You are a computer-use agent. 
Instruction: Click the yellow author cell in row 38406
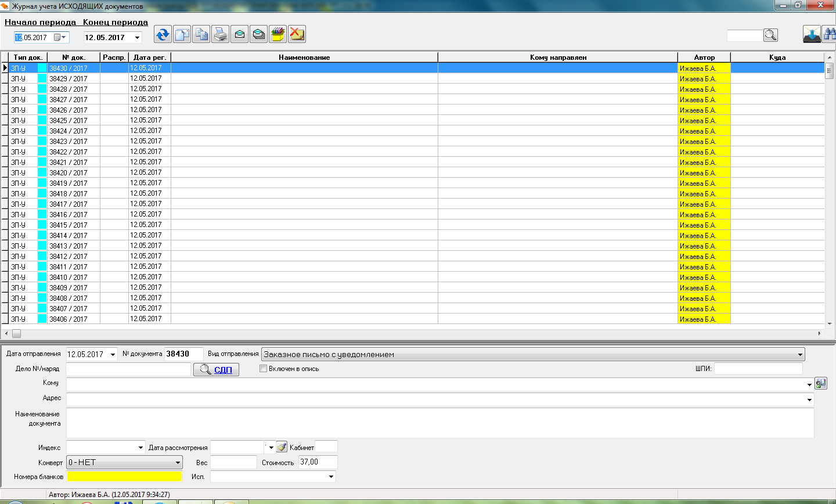tap(704, 319)
